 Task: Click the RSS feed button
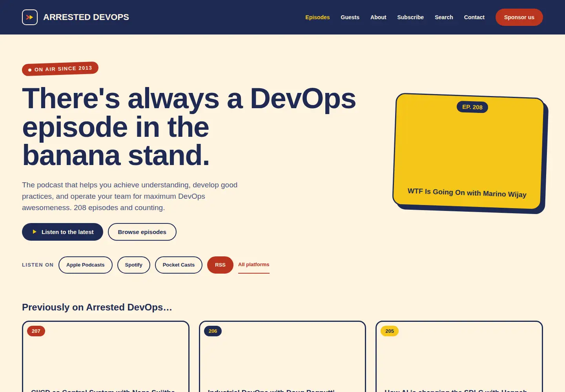coord(220,265)
